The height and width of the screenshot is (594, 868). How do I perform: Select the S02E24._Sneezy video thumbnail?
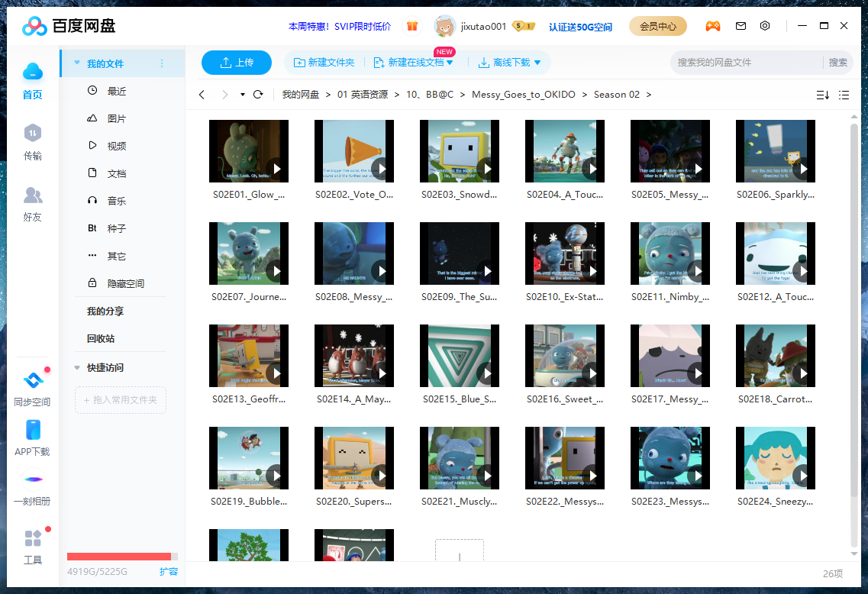776,458
